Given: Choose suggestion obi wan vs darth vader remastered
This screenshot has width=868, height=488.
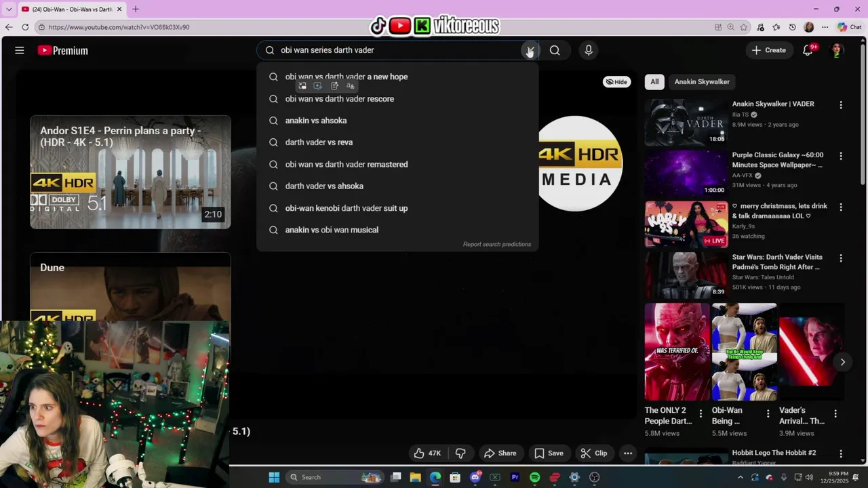Looking at the screenshot, I should tap(397, 164).
